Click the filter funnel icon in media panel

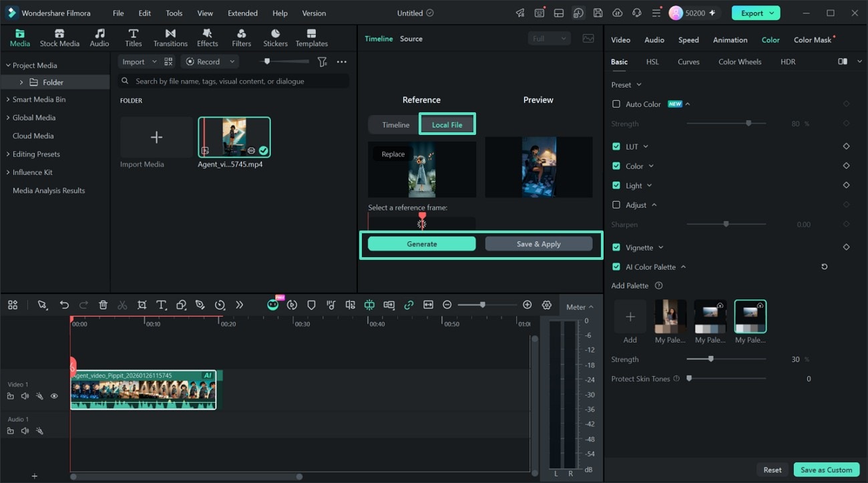click(x=322, y=61)
